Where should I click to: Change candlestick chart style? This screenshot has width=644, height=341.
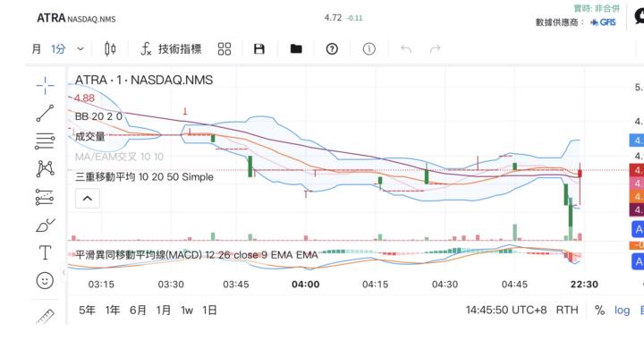[110, 49]
